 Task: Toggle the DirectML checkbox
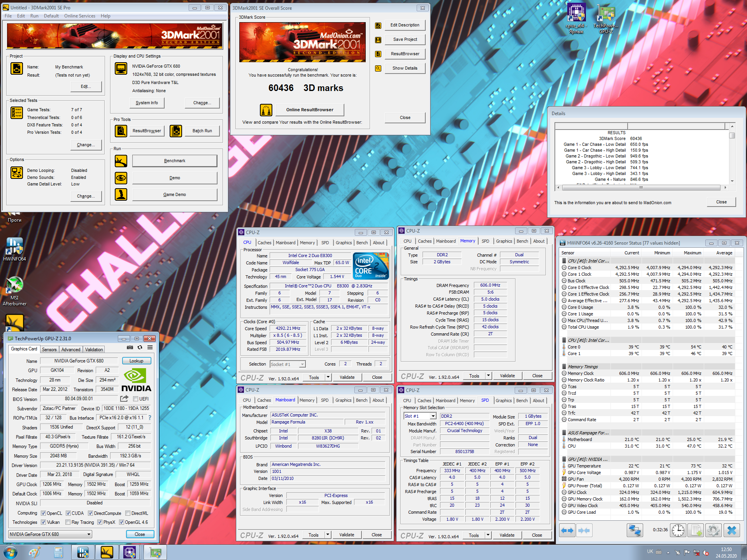pos(128,513)
